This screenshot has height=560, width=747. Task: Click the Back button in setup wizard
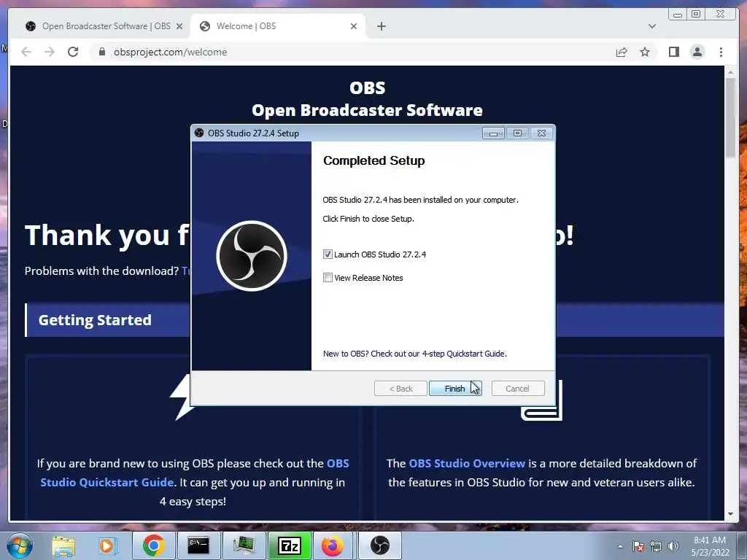tap(400, 389)
